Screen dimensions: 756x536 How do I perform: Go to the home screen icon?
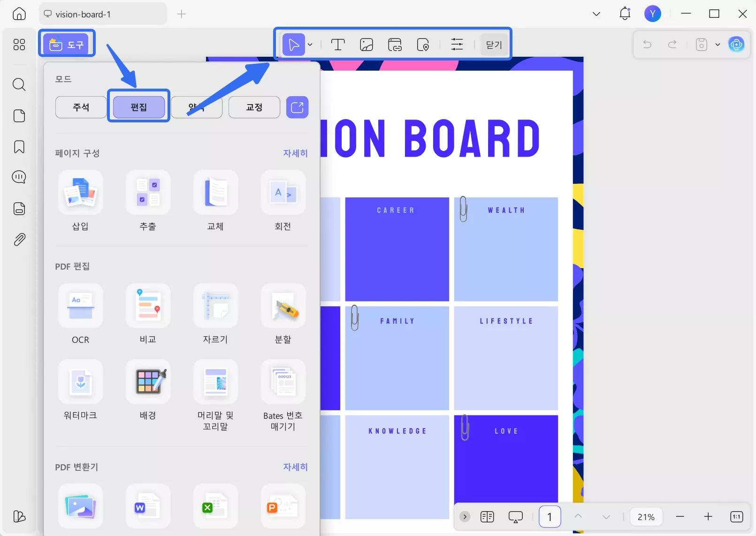[19, 14]
